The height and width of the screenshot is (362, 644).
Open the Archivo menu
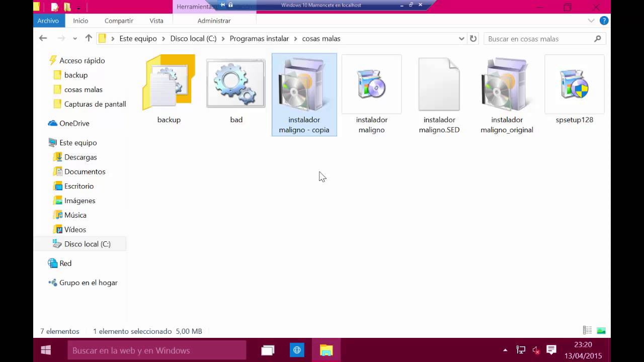(x=48, y=21)
